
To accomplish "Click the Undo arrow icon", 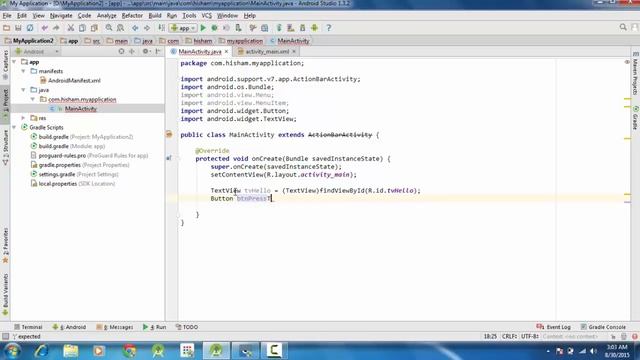I will [44, 28].
